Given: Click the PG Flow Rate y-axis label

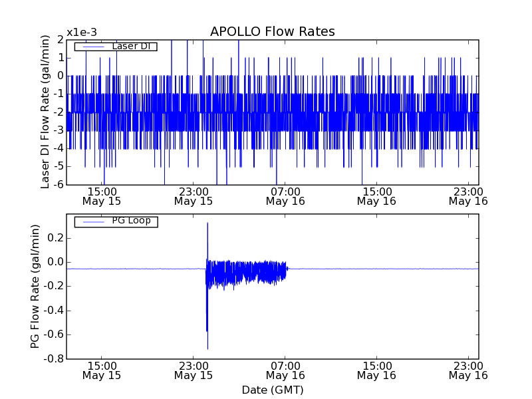Looking at the screenshot, I should pos(35,286).
